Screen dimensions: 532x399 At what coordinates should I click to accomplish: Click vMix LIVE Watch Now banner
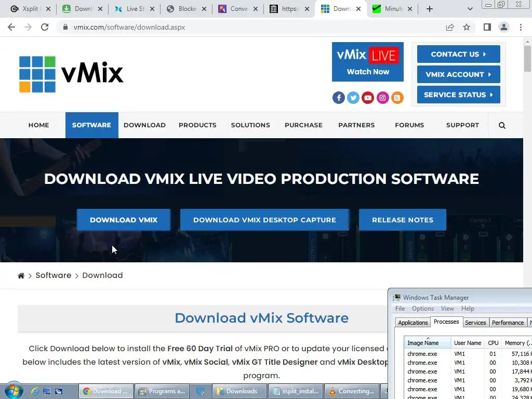pos(368,62)
